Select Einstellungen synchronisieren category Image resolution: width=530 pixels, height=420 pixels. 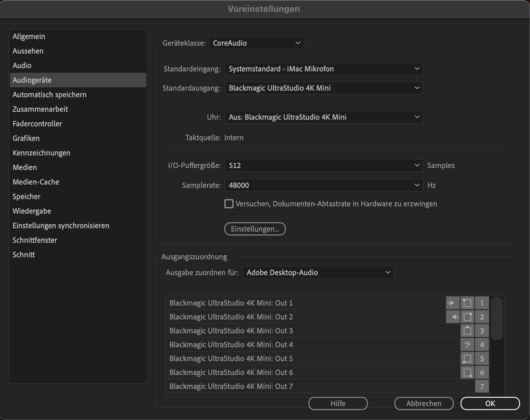78,226
